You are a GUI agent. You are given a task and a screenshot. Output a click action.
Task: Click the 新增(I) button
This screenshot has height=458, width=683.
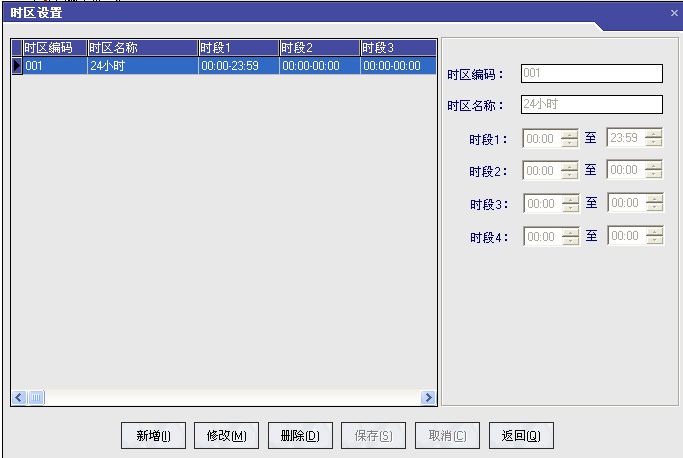153,435
